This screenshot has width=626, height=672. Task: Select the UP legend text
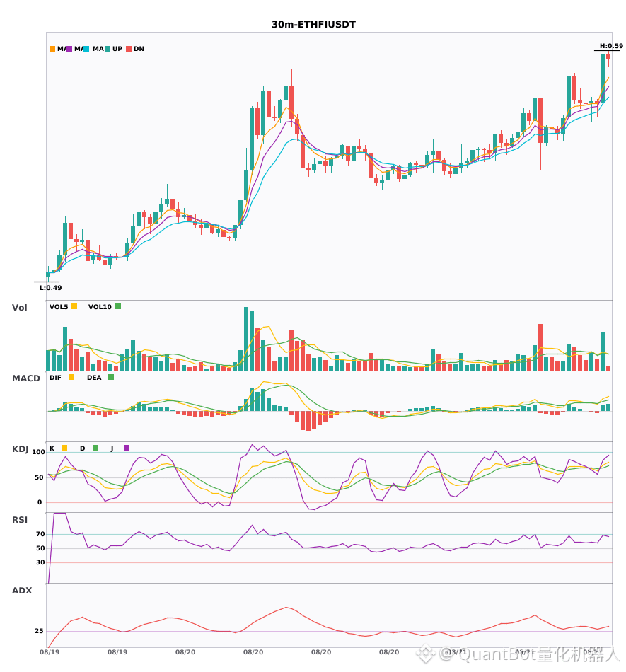pyautogui.click(x=117, y=49)
